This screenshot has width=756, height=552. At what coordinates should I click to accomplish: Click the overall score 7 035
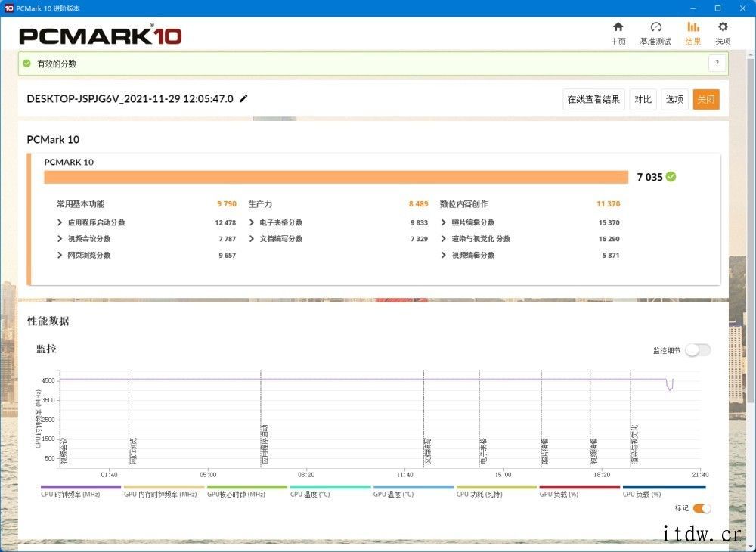coord(649,177)
